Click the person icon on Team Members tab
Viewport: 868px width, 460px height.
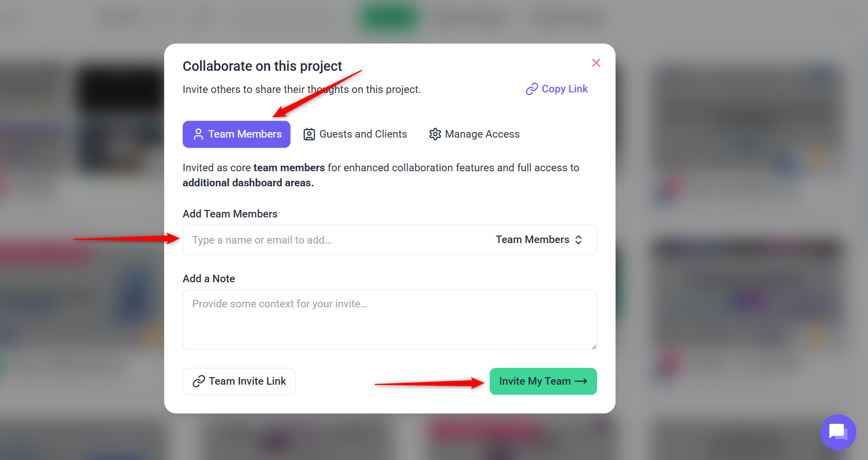(x=198, y=134)
